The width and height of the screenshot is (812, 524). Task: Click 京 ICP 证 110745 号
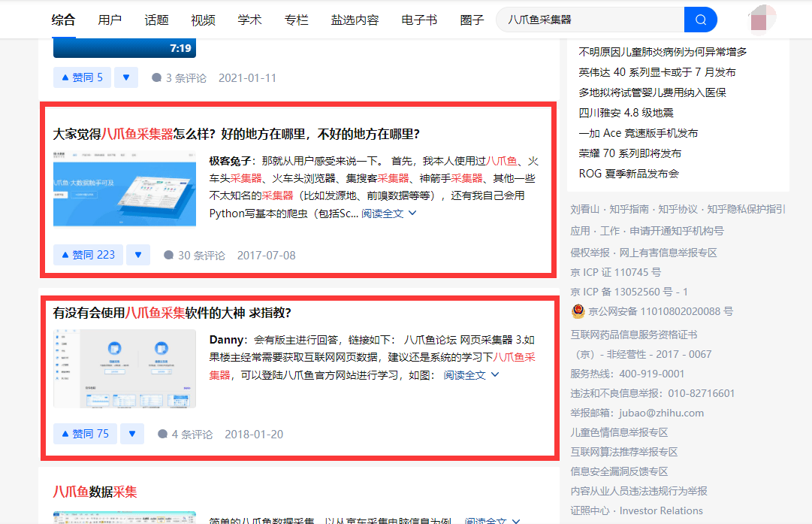(x=616, y=272)
